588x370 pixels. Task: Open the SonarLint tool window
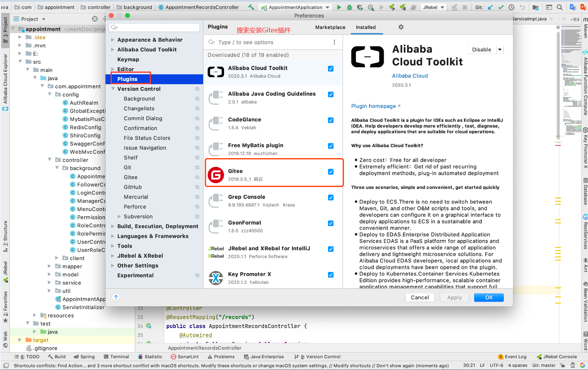click(185, 357)
